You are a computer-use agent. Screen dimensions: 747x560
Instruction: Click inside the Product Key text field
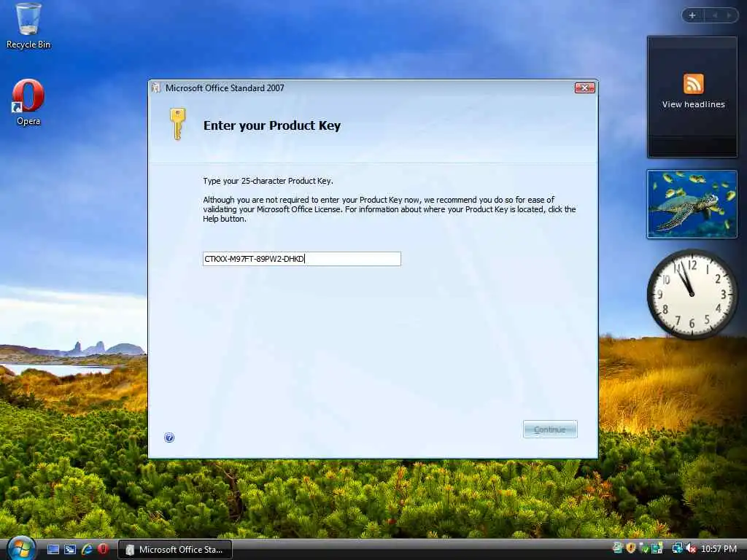[301, 259]
